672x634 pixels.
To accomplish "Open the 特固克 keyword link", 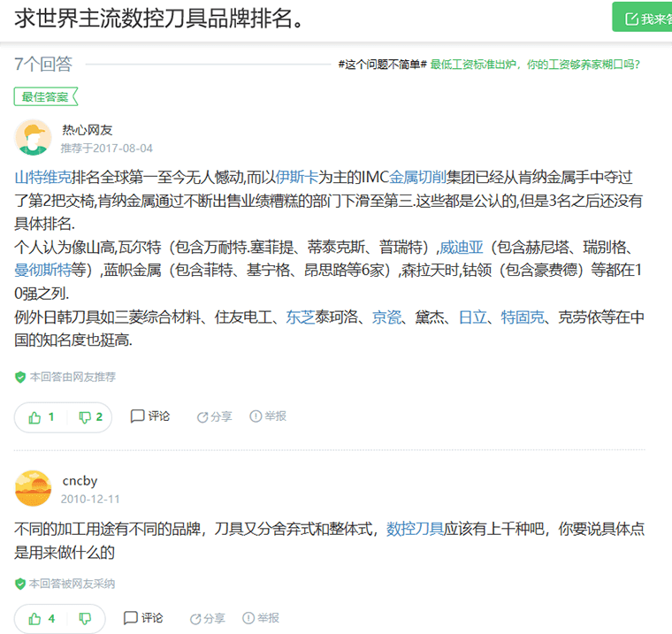I will 523,317.
